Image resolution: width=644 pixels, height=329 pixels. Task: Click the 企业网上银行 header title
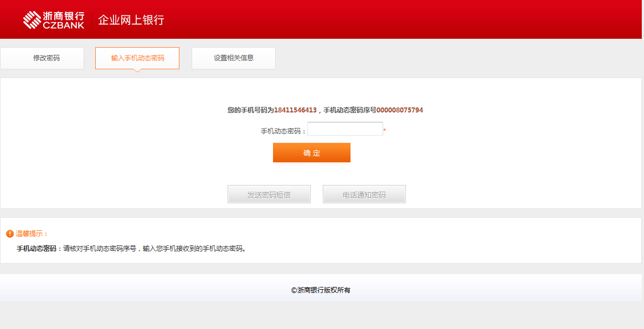coord(131,20)
